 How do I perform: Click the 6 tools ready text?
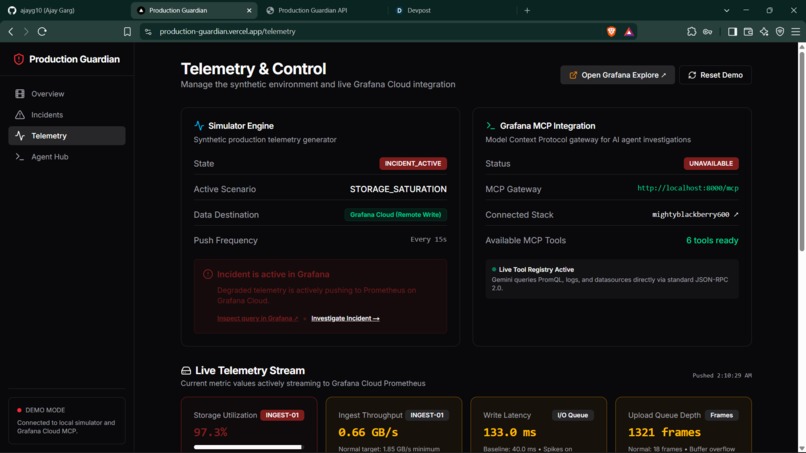coord(712,241)
